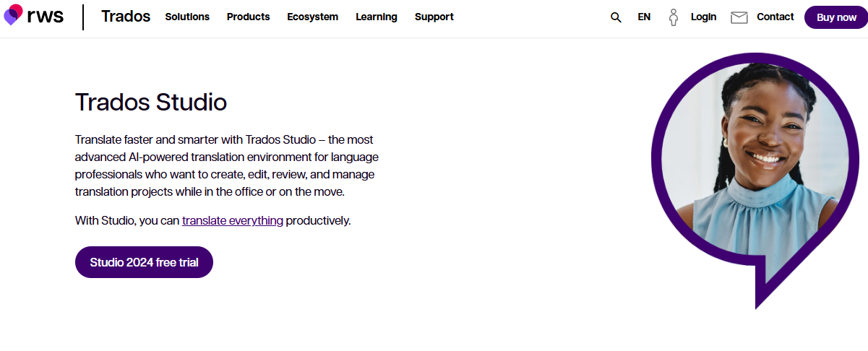Click the Contact link
The height and width of the screenshot is (351, 868).
click(775, 17)
